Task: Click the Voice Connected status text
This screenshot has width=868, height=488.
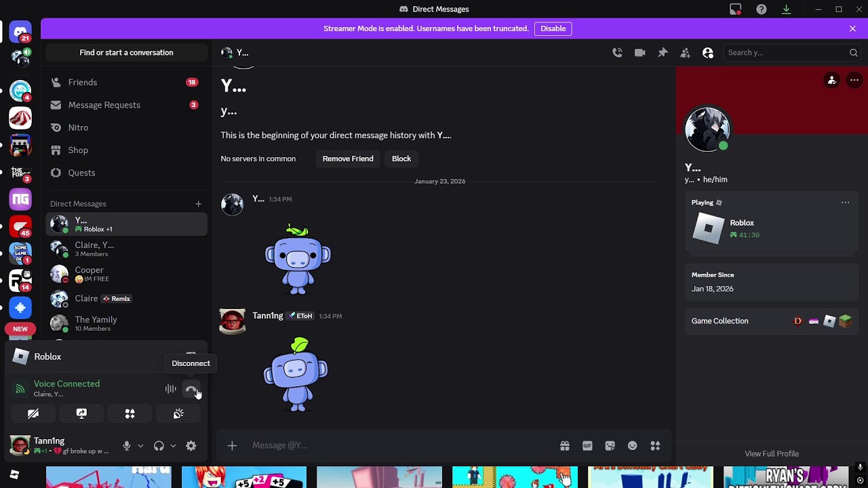Action: click(66, 384)
